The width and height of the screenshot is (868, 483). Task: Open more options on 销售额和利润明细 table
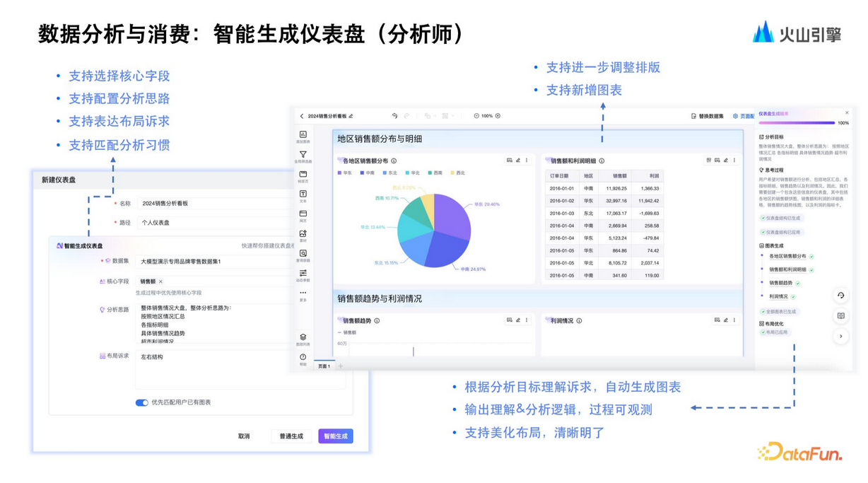tap(734, 161)
